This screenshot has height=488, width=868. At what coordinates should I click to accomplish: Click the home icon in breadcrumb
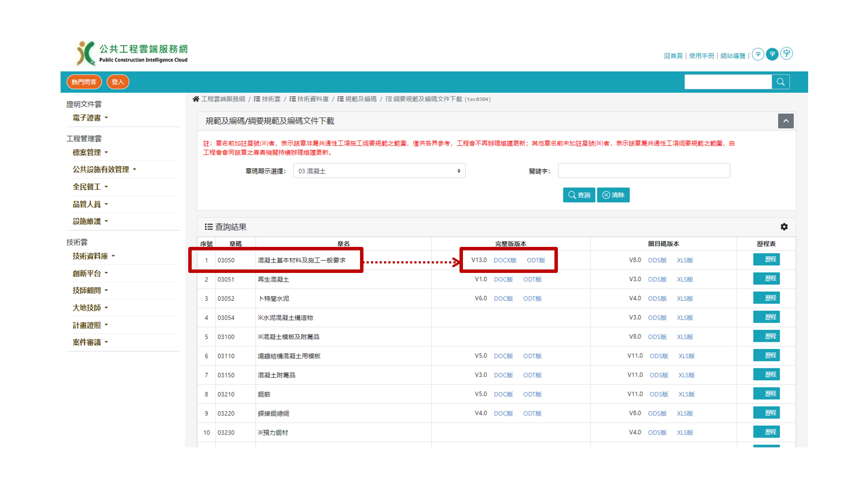tap(196, 99)
